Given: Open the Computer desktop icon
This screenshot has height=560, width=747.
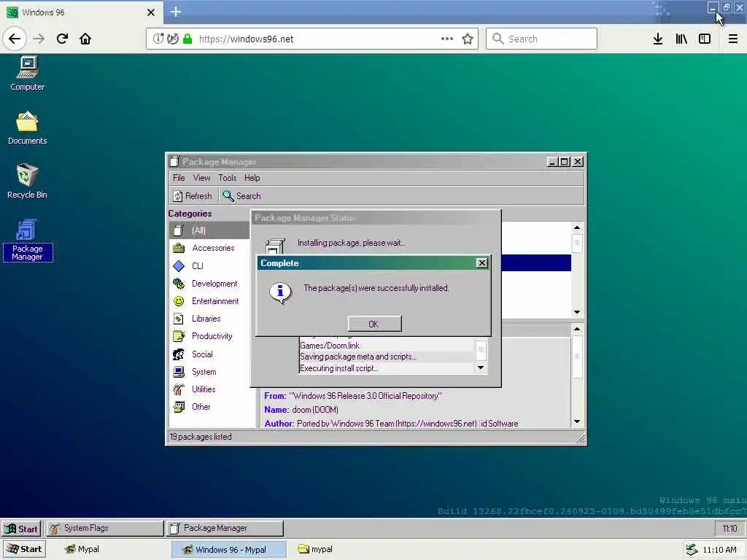Looking at the screenshot, I should coord(27,74).
